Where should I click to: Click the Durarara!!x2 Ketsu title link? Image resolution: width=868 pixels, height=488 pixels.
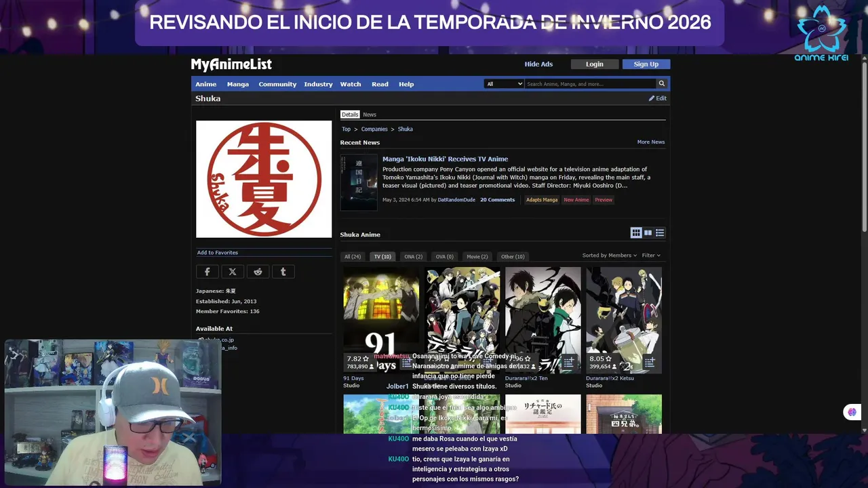point(610,378)
